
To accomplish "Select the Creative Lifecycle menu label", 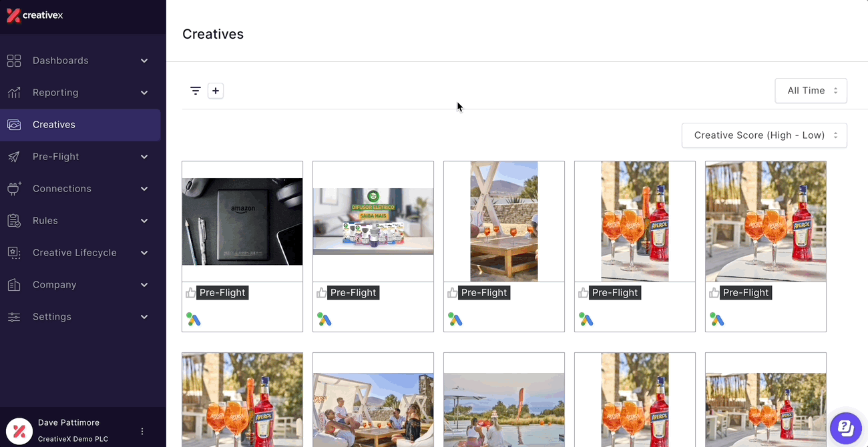I will pos(75,253).
